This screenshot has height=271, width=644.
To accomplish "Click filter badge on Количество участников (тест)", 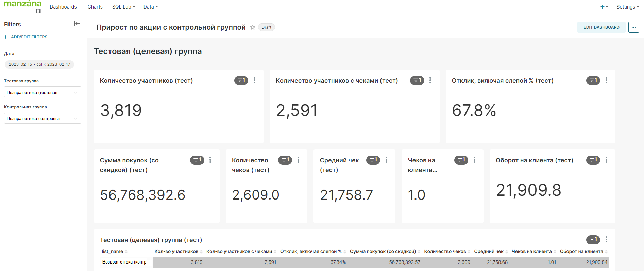I will tap(241, 80).
